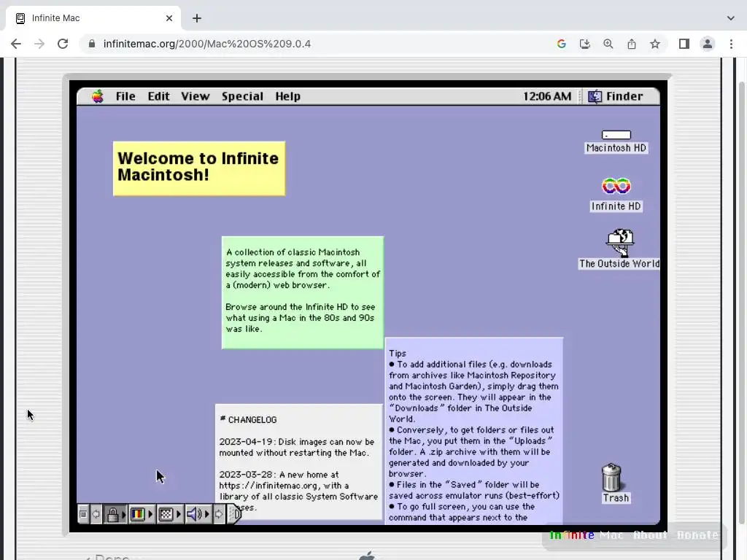
Task: Click the white CHANGELOG sticky note
Action: (x=298, y=462)
